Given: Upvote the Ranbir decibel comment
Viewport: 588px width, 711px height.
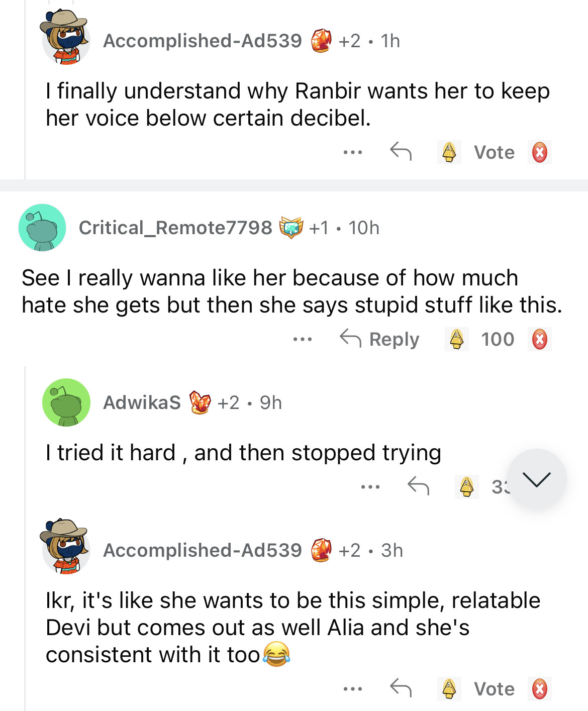Looking at the screenshot, I should 449,152.
